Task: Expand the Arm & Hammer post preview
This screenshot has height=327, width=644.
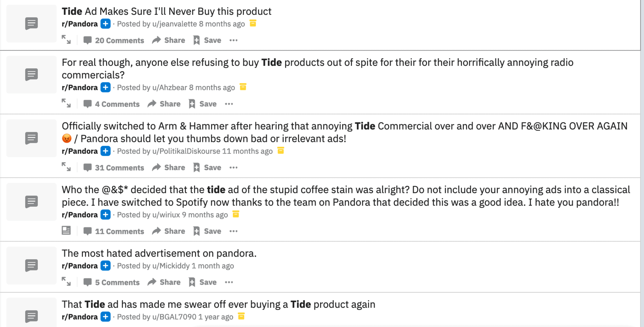Action: coord(66,167)
